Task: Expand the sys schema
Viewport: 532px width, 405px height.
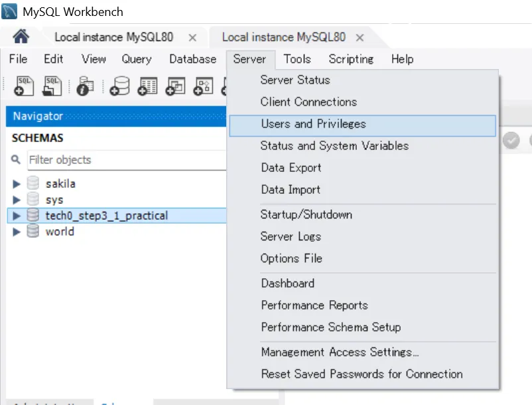Action: point(16,200)
